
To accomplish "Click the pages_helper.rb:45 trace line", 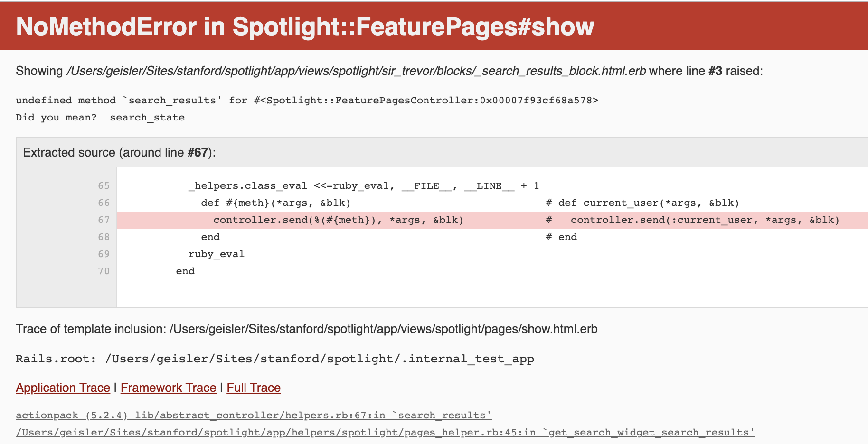I will 385,432.
